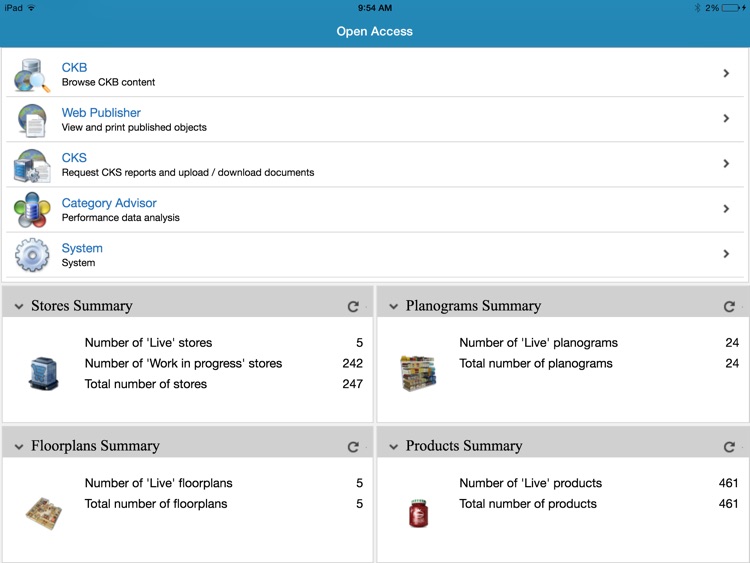This screenshot has height=563, width=750.
Task: Click the store building icon in Stores Summary
Action: pyautogui.click(x=44, y=373)
